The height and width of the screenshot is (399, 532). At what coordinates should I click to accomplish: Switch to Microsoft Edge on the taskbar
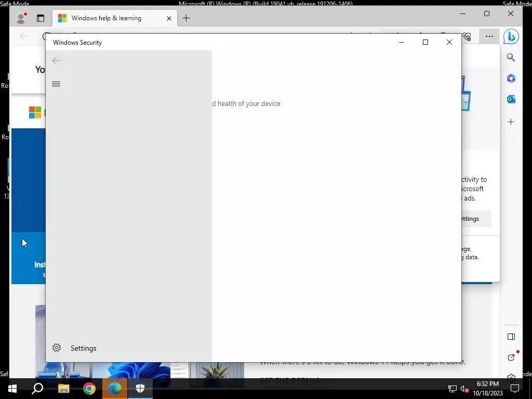pyautogui.click(x=115, y=389)
